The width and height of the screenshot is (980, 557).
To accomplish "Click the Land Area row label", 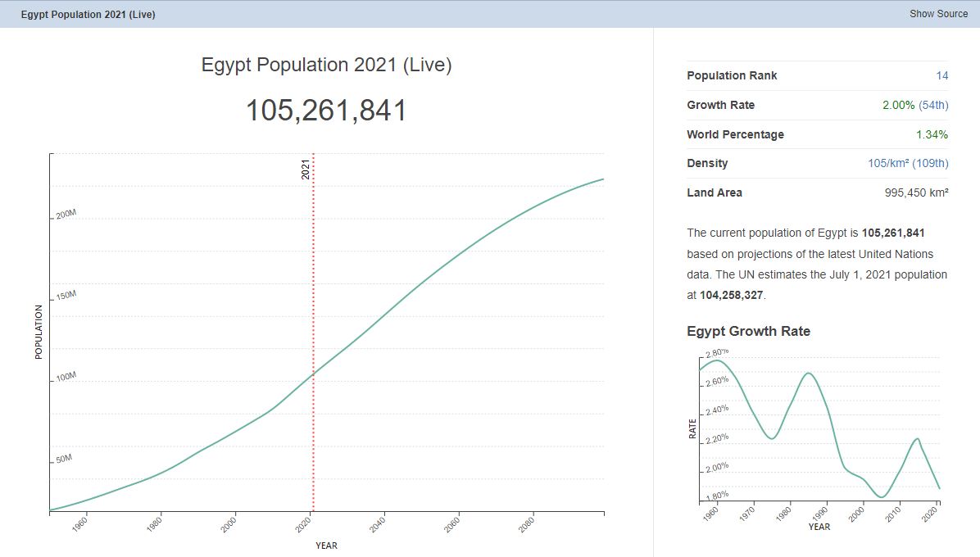I will click(x=715, y=192).
